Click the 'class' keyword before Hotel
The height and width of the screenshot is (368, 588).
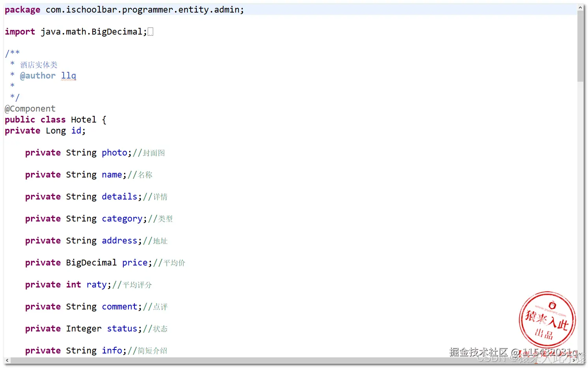53,120
